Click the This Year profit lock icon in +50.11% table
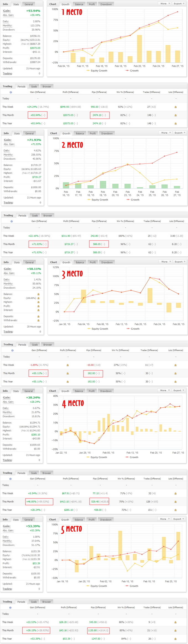Viewport: 188px width, 644px height. click(x=68, y=382)
